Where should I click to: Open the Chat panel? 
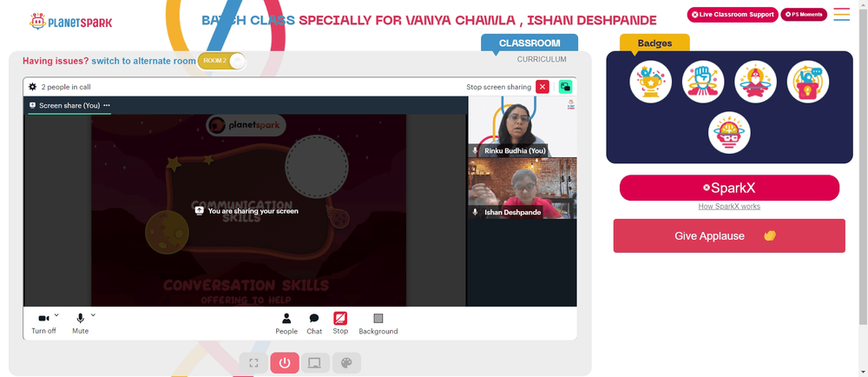pyautogui.click(x=314, y=323)
